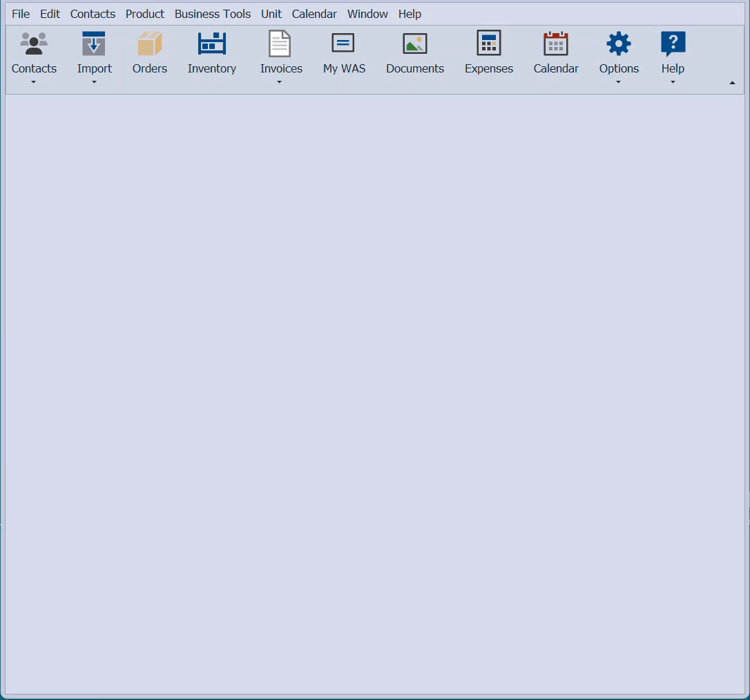Open the Edit menu
The image size is (750, 700).
click(50, 14)
